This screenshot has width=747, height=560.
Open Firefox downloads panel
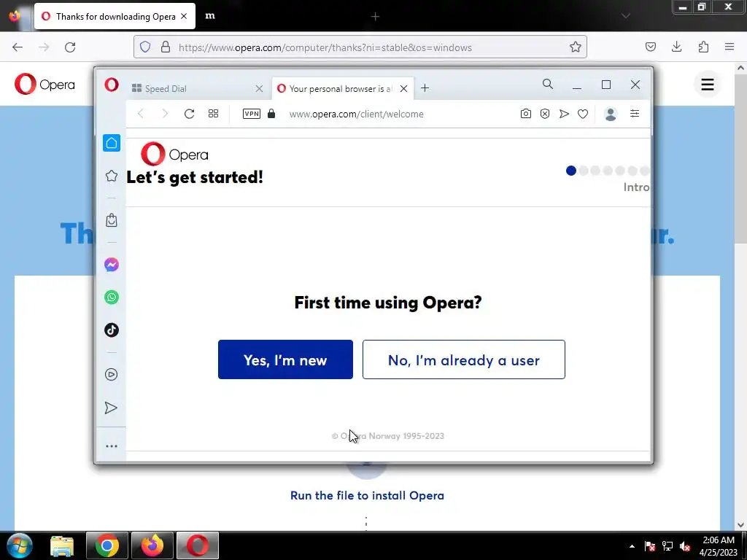pyautogui.click(x=676, y=47)
